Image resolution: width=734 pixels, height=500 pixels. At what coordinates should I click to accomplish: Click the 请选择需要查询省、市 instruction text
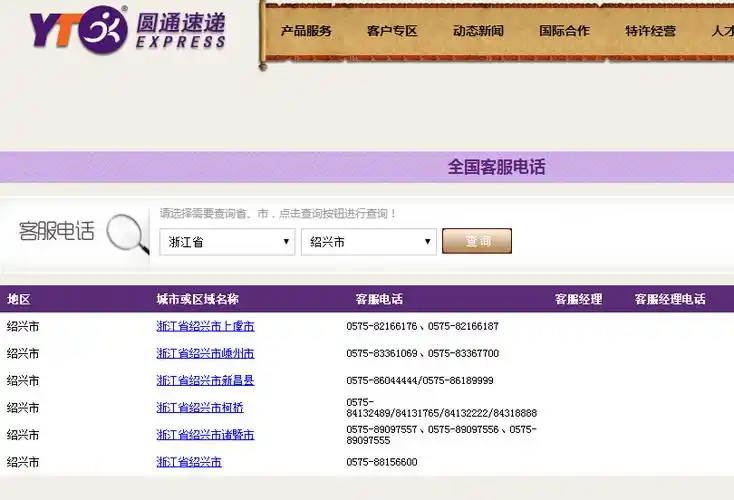tap(279, 213)
